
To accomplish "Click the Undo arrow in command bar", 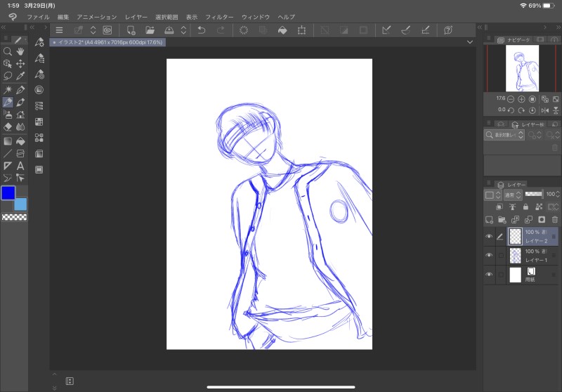I will 202,30.
